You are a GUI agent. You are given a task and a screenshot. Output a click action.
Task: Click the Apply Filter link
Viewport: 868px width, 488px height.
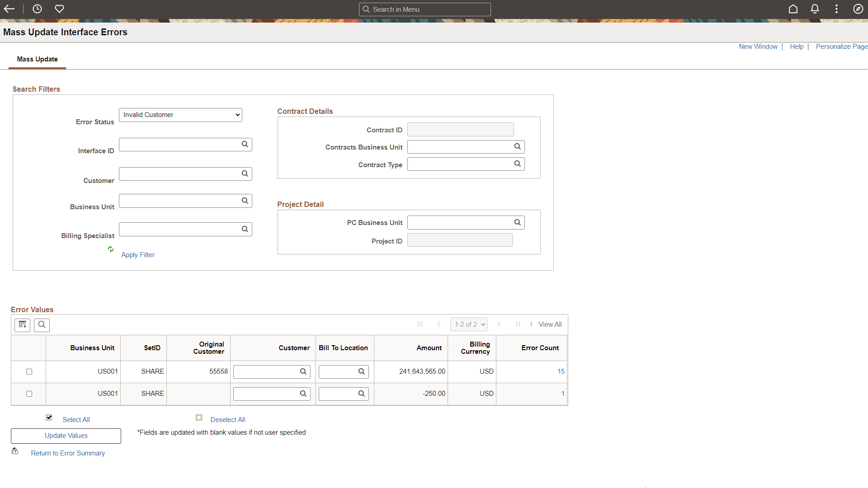pos(137,255)
